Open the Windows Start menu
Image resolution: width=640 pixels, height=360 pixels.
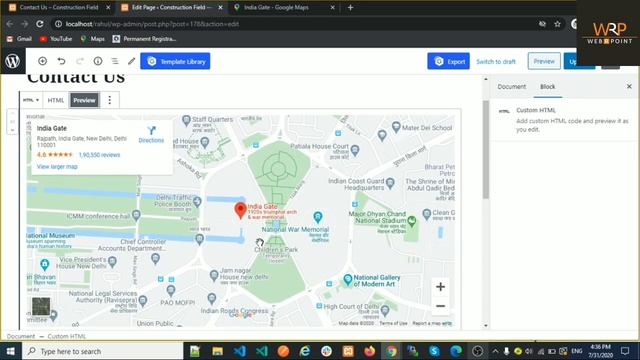coord(11,351)
